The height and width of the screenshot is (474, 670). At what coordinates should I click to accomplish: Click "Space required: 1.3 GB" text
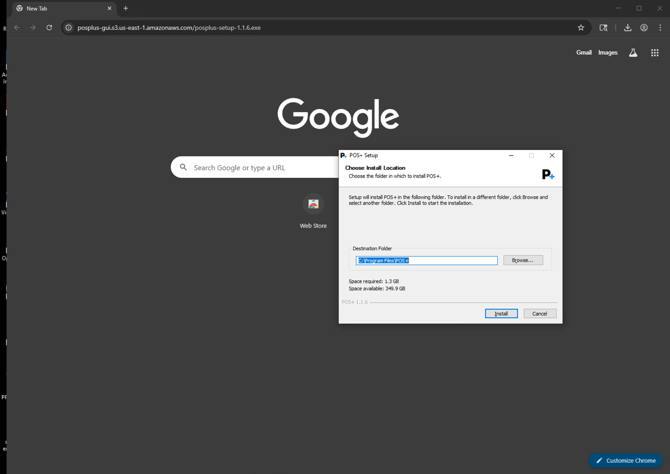point(374,281)
